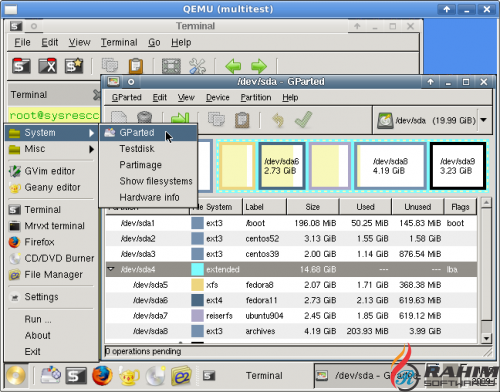This screenshot has height=392, width=500.
Task: Select Testdisk from System submenu
Action: [148, 149]
